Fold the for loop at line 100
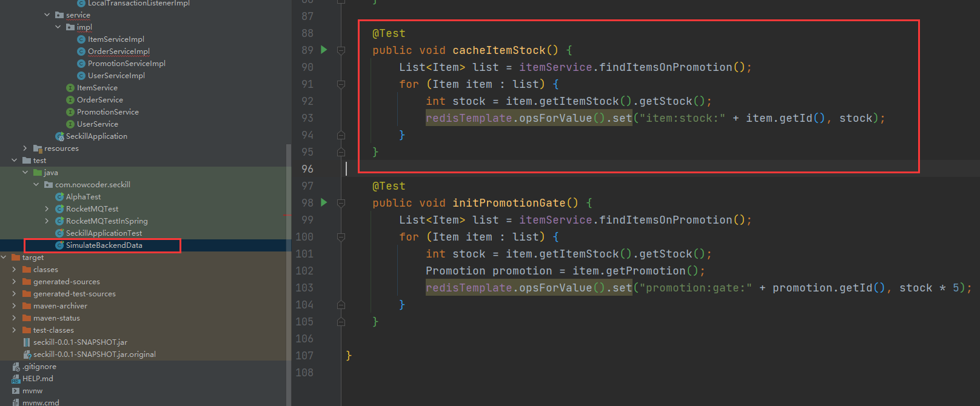980x406 pixels. click(341, 237)
